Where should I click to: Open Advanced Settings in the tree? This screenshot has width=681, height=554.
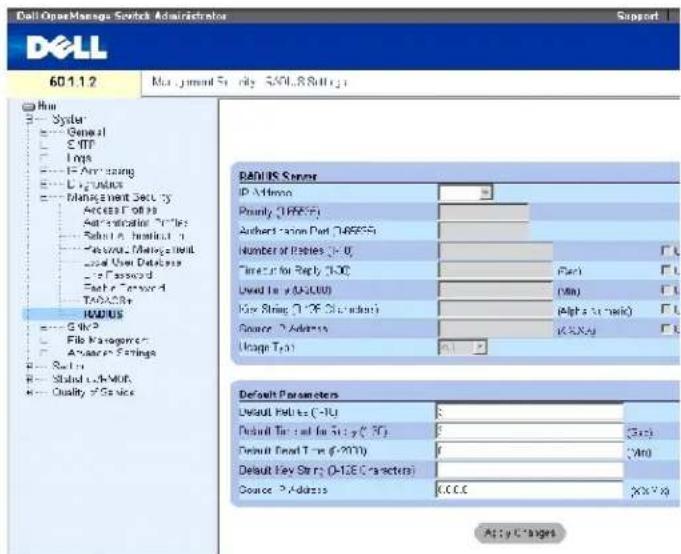click(112, 353)
